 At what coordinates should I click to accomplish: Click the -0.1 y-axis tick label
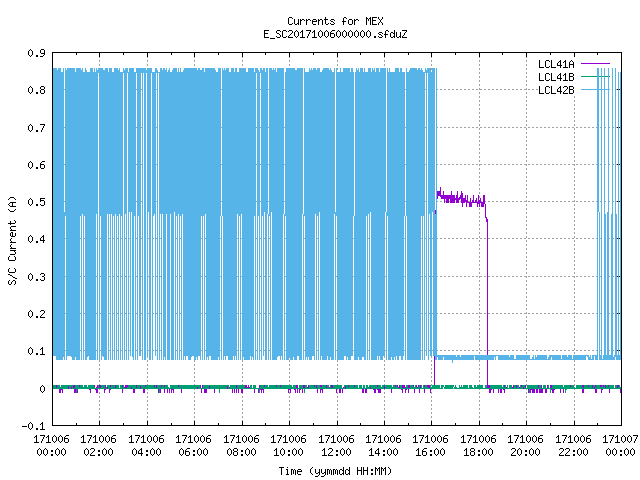tap(33, 426)
